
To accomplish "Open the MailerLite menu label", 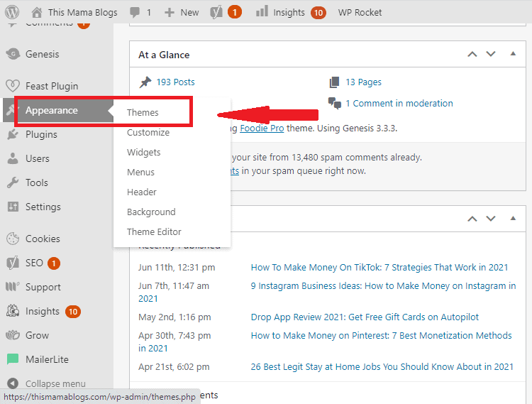I will (x=47, y=359).
